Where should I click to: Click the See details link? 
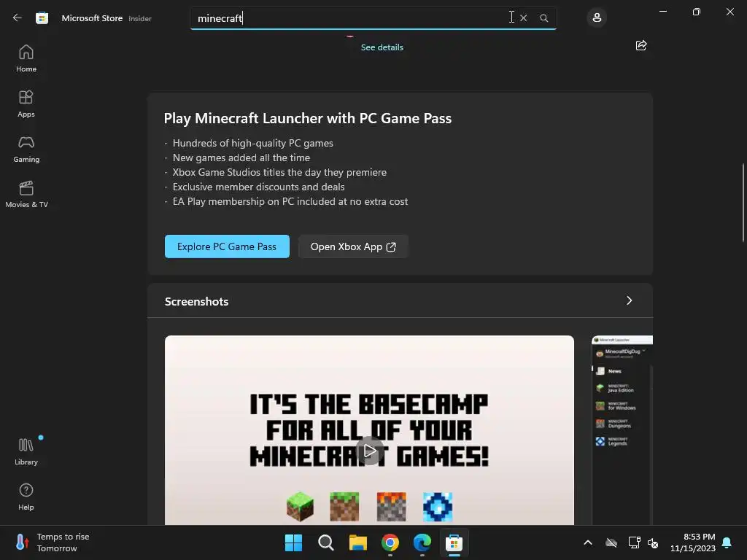382,47
